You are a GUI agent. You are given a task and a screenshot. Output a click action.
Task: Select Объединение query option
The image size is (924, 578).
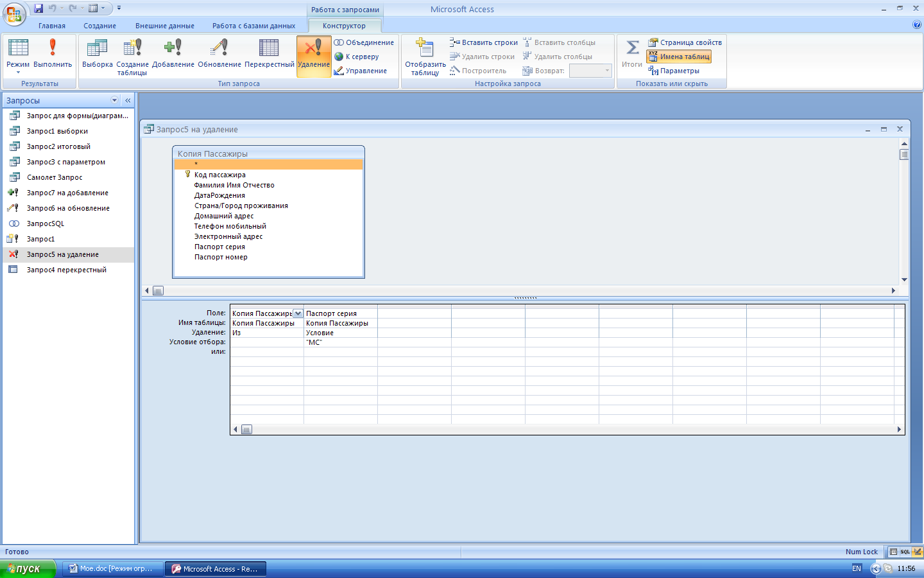[x=364, y=42]
